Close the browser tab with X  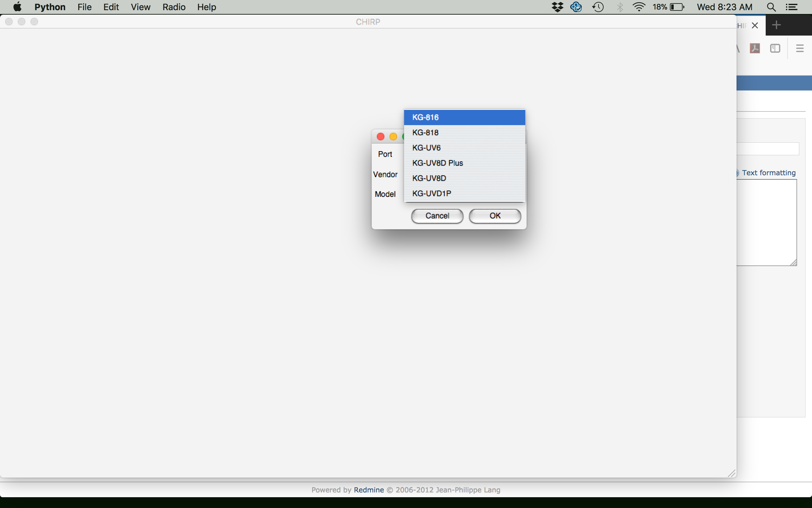(x=755, y=25)
